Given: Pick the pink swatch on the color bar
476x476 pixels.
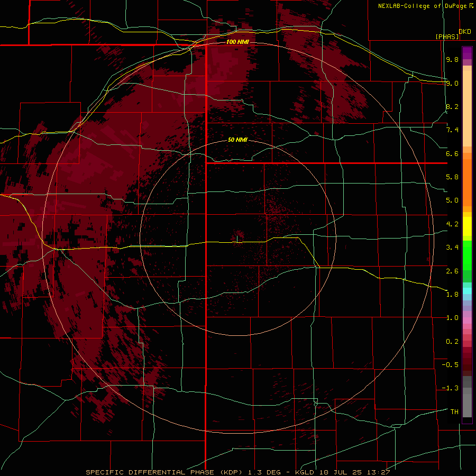Looking at the screenshot, I should (467, 320).
